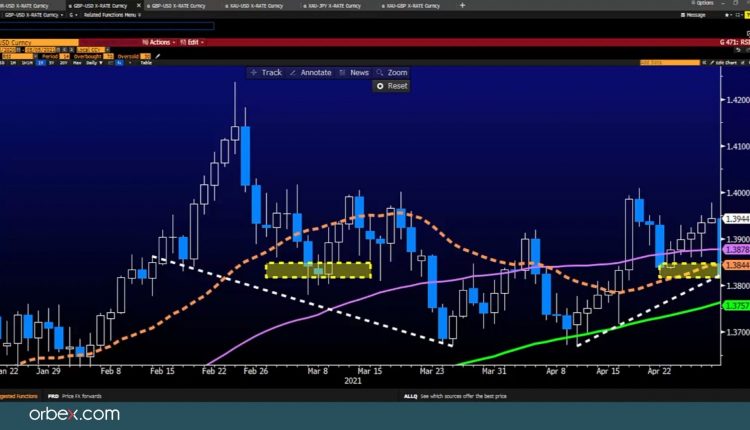Select the 5Y time range
Screen dimensions: 750x430
[x=51, y=63]
